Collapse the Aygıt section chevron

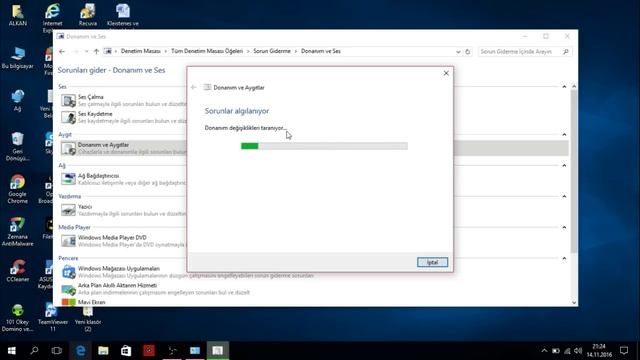pyautogui.click(x=564, y=134)
